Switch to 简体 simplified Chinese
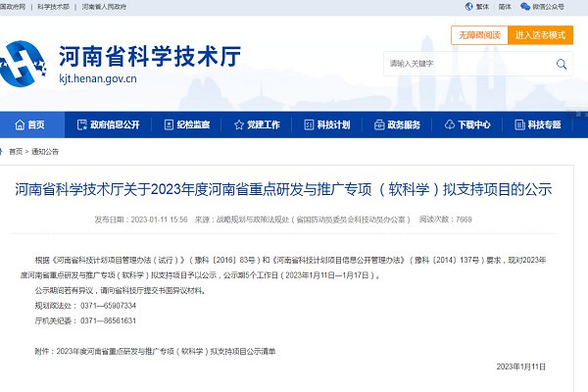Screen dimensions: 588x392 click(504, 6)
